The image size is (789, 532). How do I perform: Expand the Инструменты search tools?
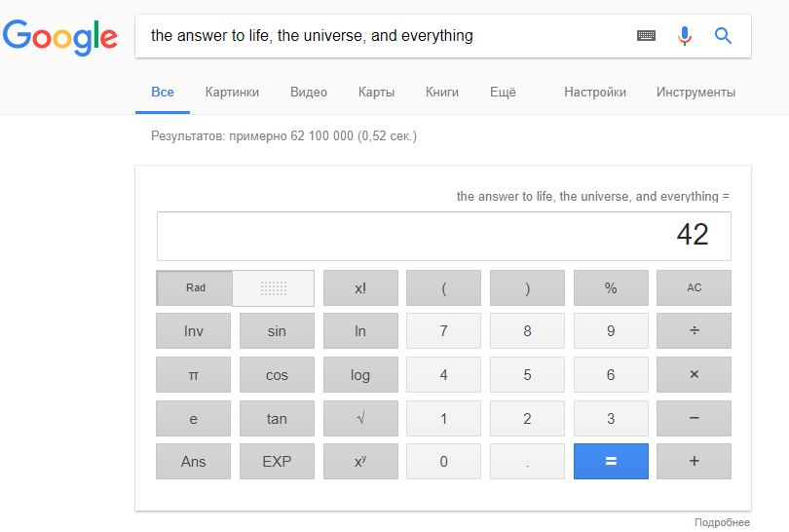(x=695, y=93)
